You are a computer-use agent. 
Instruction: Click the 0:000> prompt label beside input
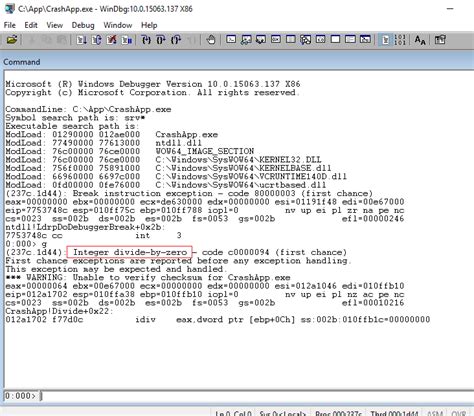(20, 396)
